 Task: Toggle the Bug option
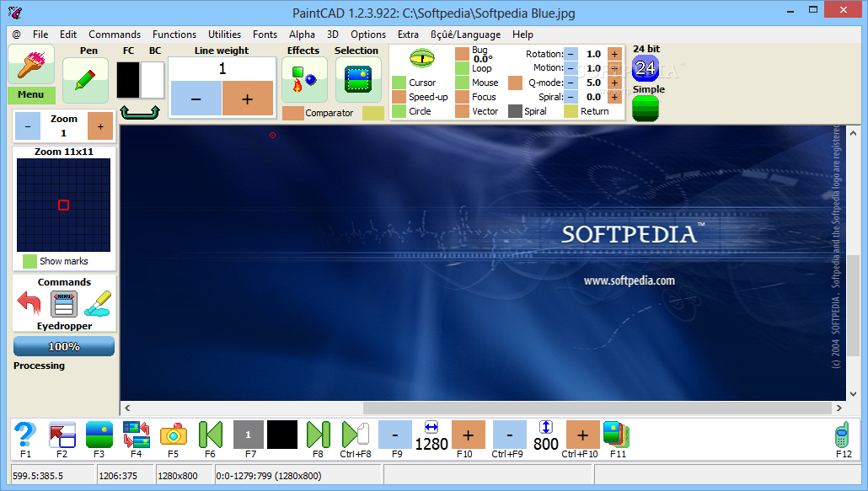[463, 54]
